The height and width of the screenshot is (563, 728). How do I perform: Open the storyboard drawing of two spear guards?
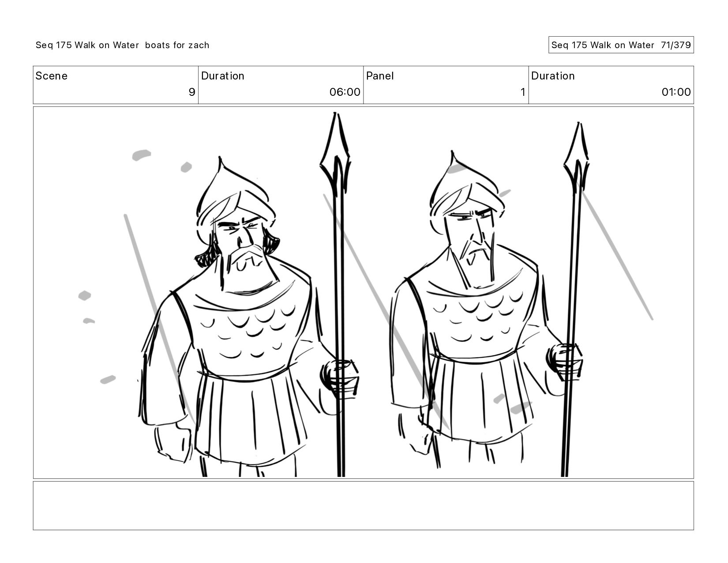point(363,292)
